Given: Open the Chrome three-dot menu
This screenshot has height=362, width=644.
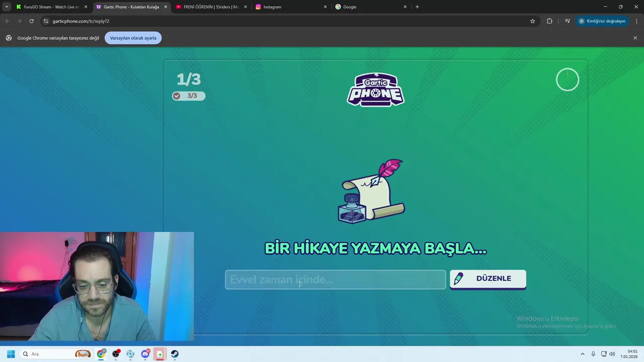Looking at the screenshot, I should [637, 21].
